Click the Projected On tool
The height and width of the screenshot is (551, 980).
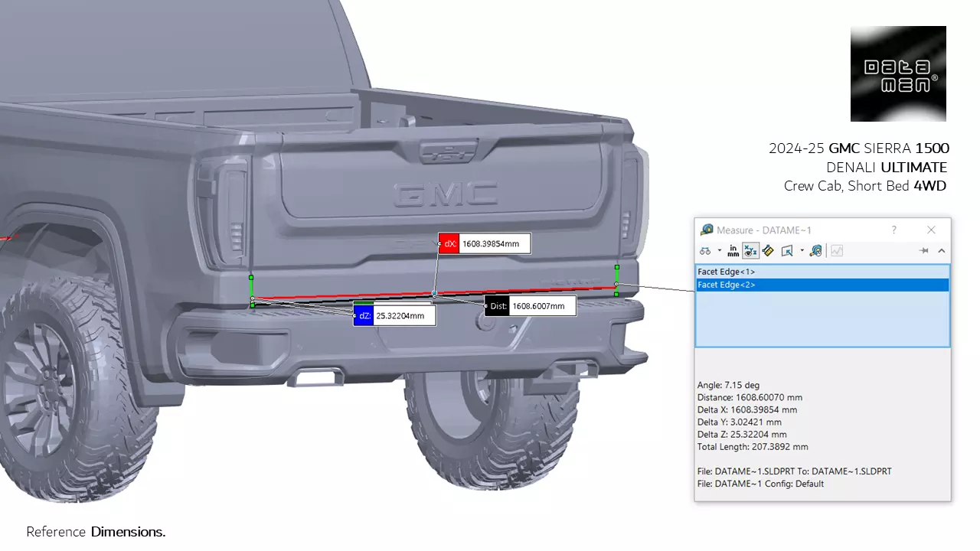pyautogui.click(x=787, y=251)
